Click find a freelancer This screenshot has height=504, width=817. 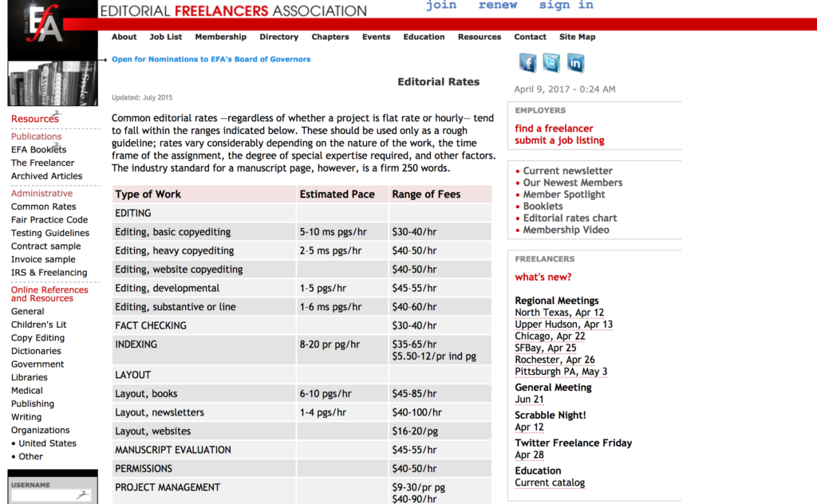coord(554,128)
